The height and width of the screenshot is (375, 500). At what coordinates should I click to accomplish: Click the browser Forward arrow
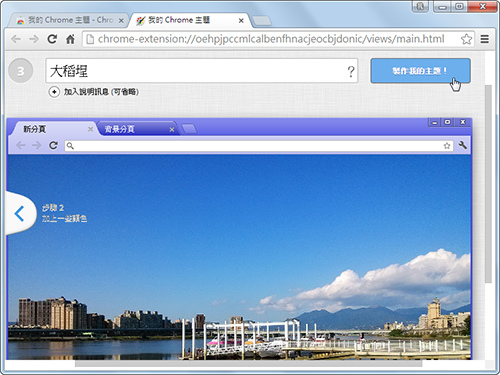[34, 39]
